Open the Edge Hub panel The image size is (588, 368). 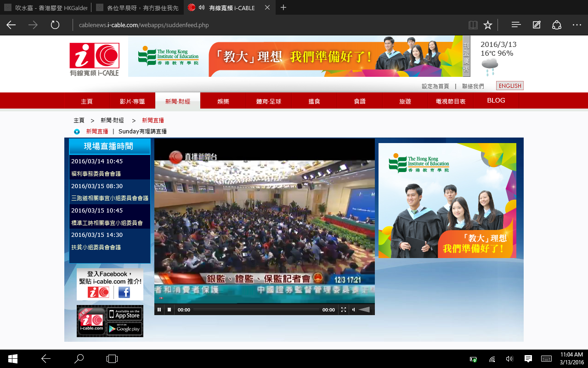click(516, 25)
